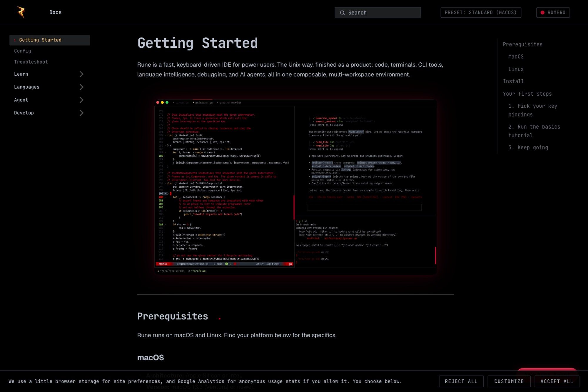
Task: Click the Learn sidebar label
Action: point(21,74)
